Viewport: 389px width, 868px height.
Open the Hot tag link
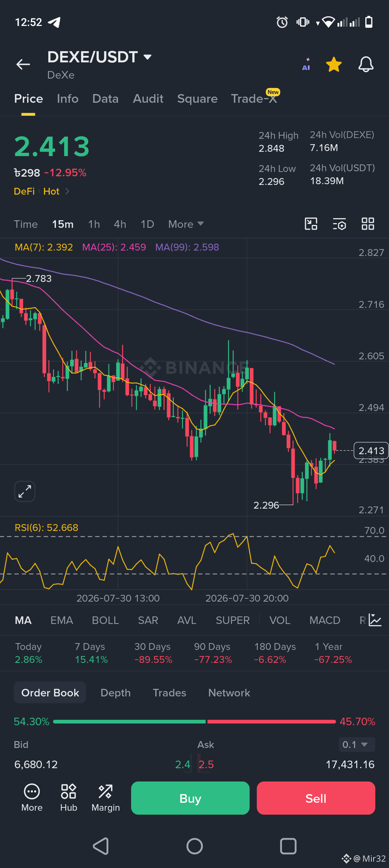tap(51, 191)
